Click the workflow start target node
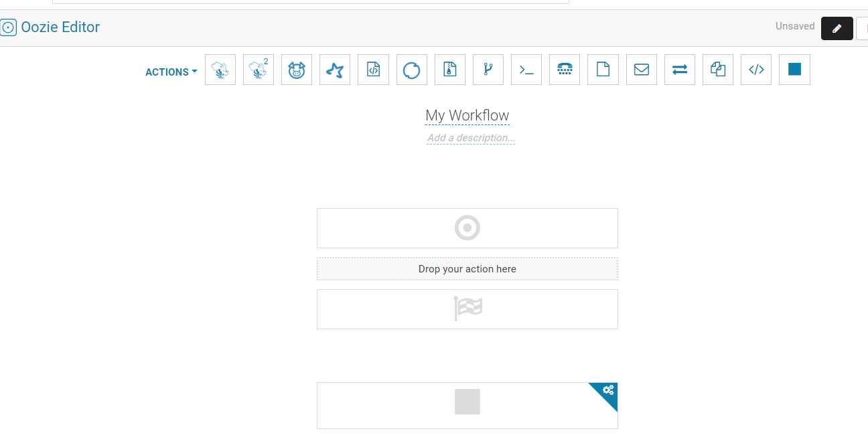Screen dimensions: 868x435 467,228
